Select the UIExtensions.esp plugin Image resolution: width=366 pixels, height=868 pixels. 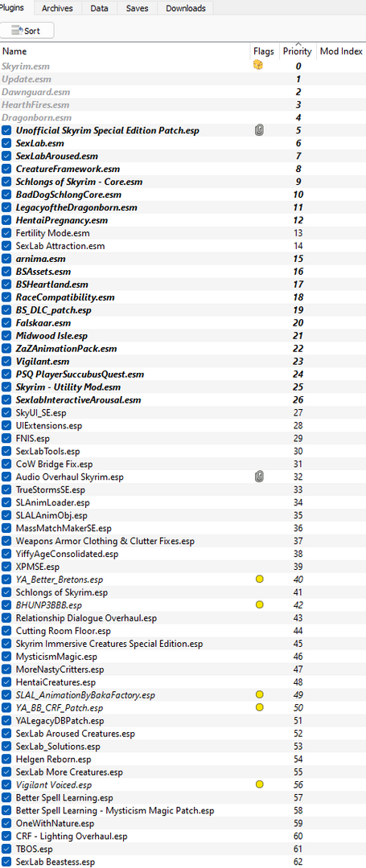(x=183, y=425)
